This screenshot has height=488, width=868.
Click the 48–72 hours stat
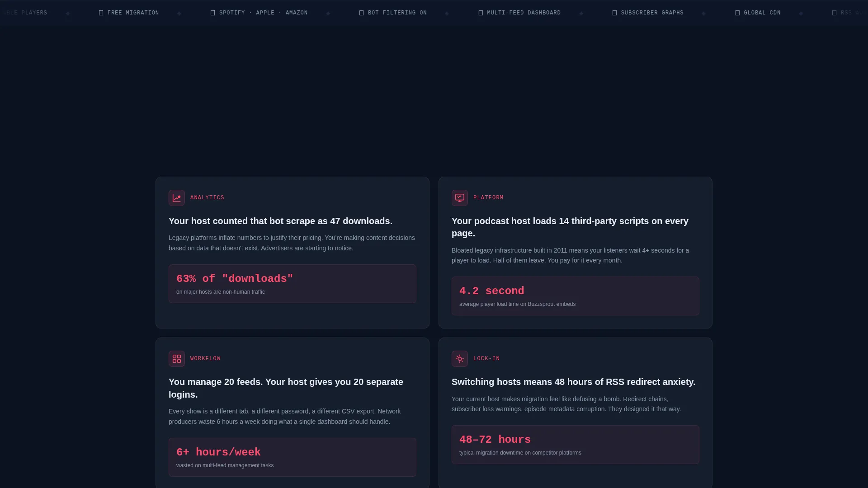tap(495, 440)
